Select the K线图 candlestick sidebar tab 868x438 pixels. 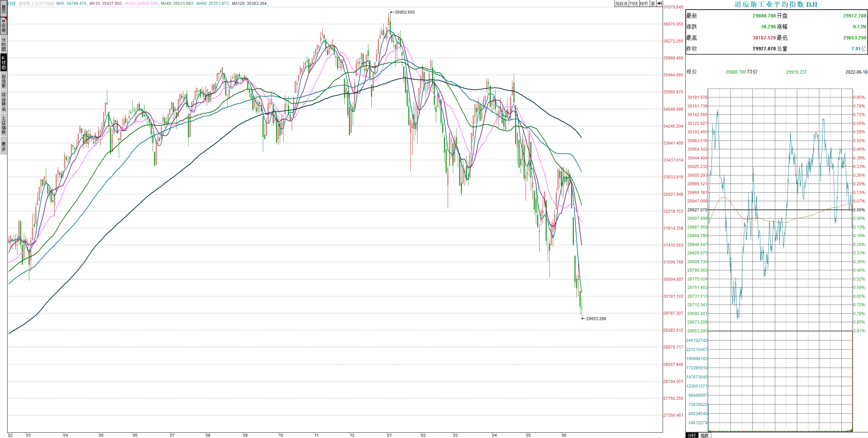click(x=4, y=63)
